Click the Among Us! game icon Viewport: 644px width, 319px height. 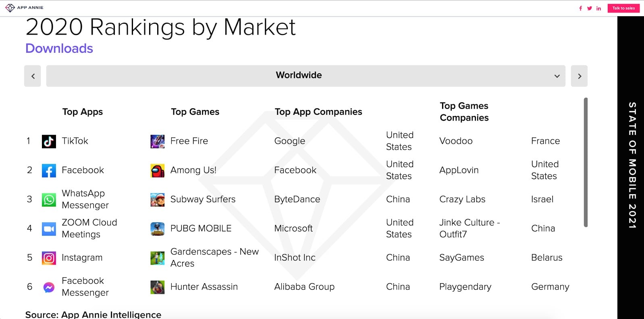point(157,171)
